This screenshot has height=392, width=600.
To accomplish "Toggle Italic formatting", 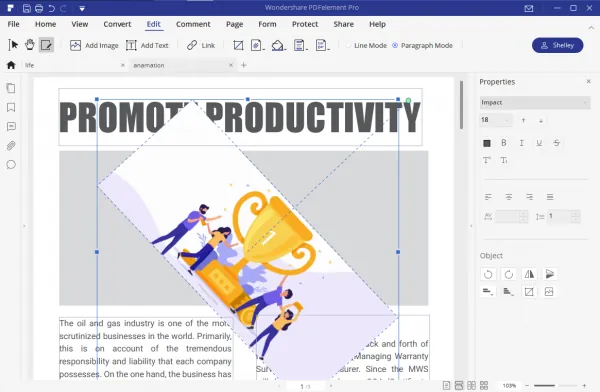I will click(521, 143).
